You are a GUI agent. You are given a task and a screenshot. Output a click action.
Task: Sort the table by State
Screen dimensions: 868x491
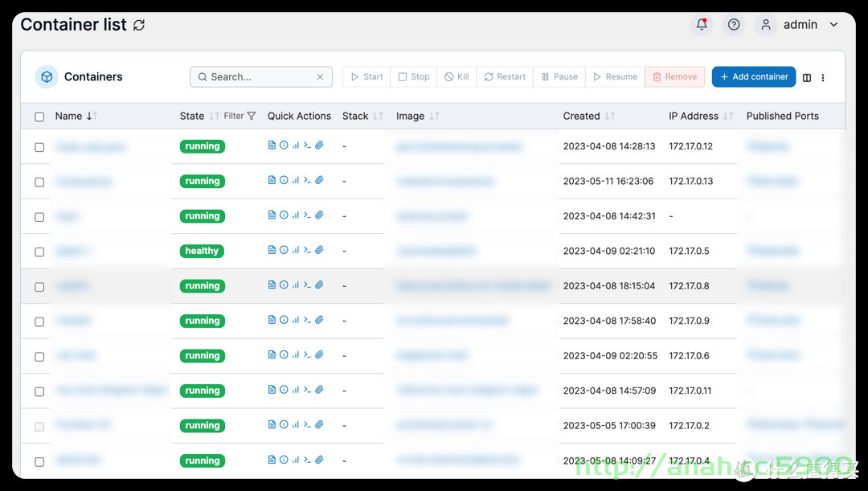(199, 117)
